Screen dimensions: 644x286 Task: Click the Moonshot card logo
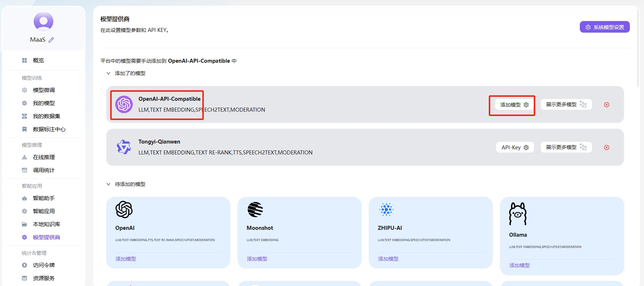pyautogui.click(x=255, y=210)
